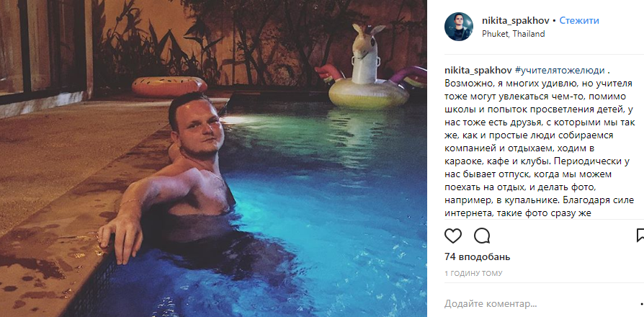
Task: Open the Phuket, Thailand location link
Action: (514, 34)
